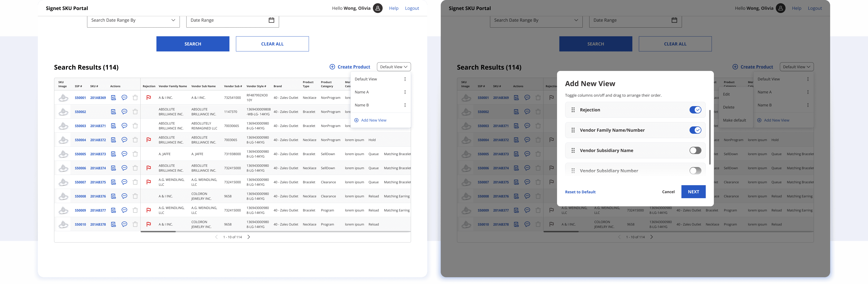Screen dimensions: 868x284
Task: Click the SEARCH button on the left screen
Action: click(x=193, y=44)
